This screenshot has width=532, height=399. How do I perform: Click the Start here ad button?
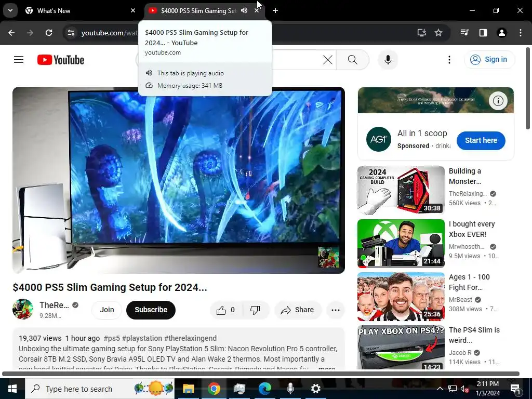tap(481, 140)
